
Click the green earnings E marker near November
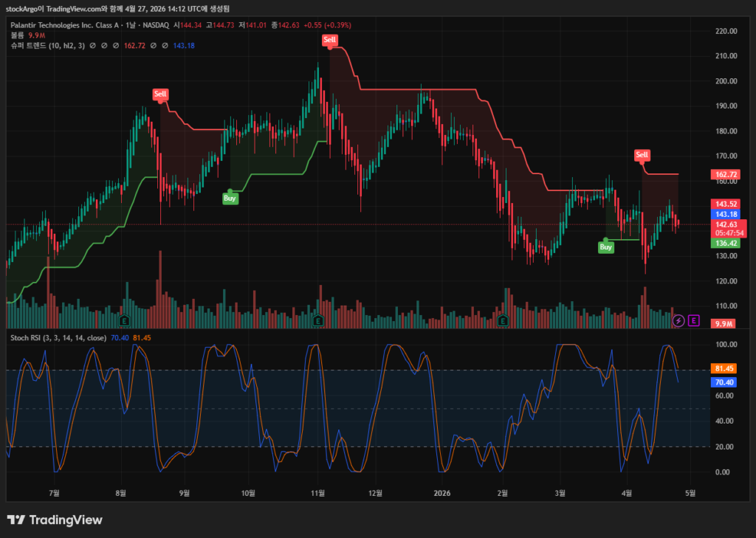click(x=317, y=320)
